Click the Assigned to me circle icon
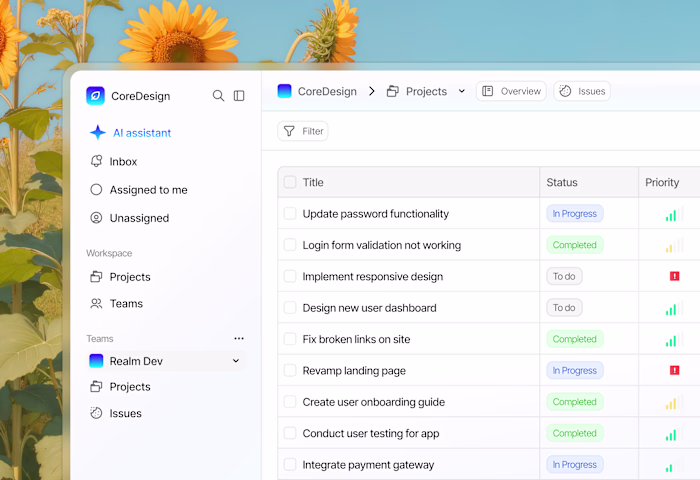Image resolution: width=700 pixels, height=480 pixels. point(96,189)
